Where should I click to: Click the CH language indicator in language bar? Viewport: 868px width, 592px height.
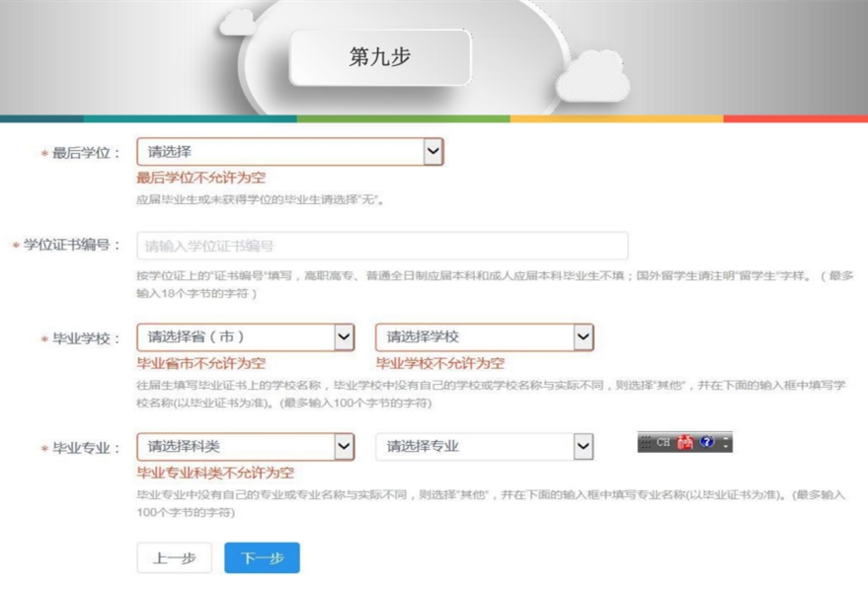point(664,443)
